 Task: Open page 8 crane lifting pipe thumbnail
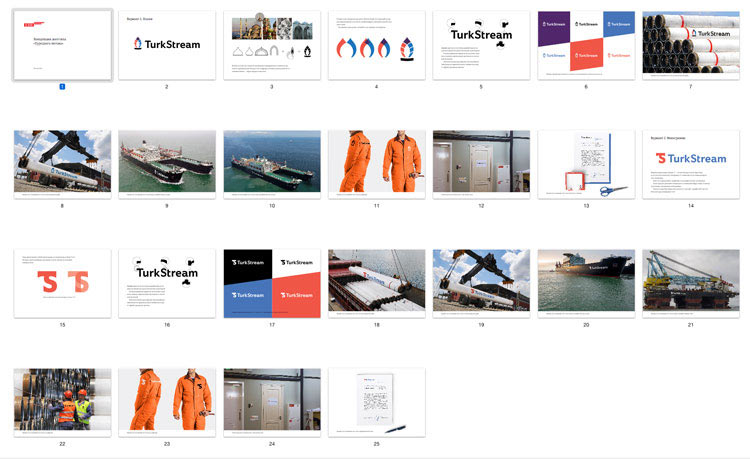pos(62,164)
